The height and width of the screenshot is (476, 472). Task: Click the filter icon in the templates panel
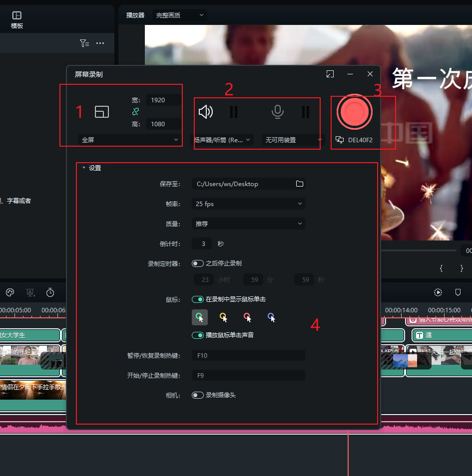[84, 43]
